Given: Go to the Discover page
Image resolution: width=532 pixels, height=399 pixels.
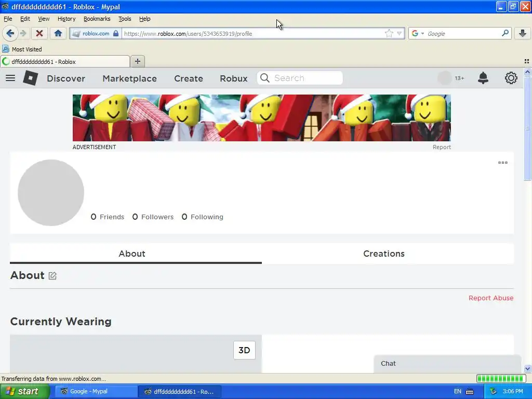Looking at the screenshot, I should point(66,78).
